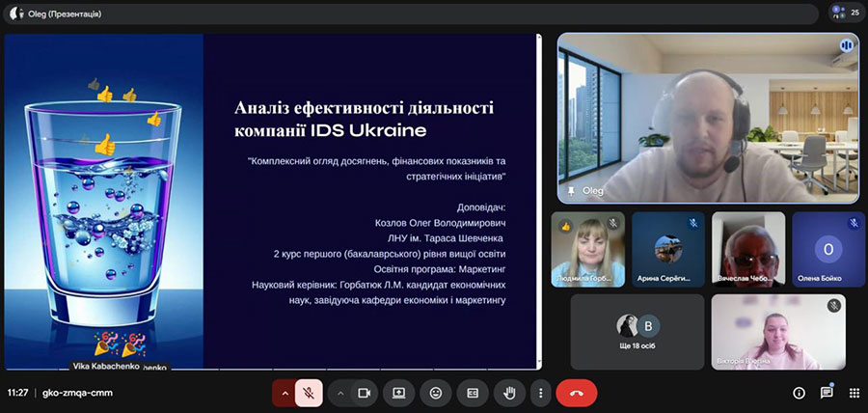
Task: Open activities grid icon
Action: coord(854,393)
